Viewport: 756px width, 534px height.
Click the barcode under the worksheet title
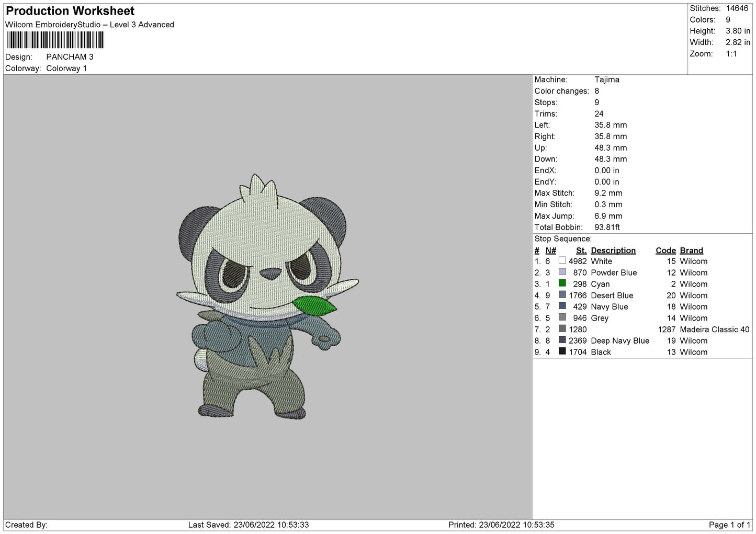(x=55, y=40)
